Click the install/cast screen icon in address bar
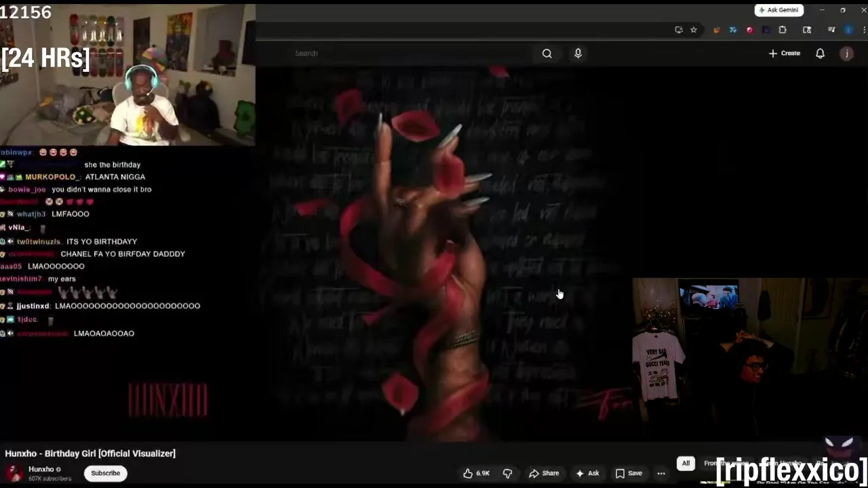 pos(678,30)
